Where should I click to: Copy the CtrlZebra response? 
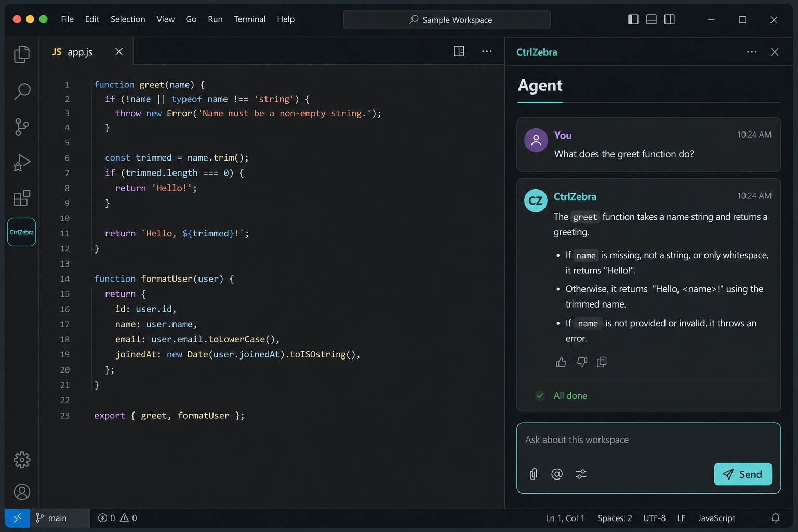click(602, 362)
